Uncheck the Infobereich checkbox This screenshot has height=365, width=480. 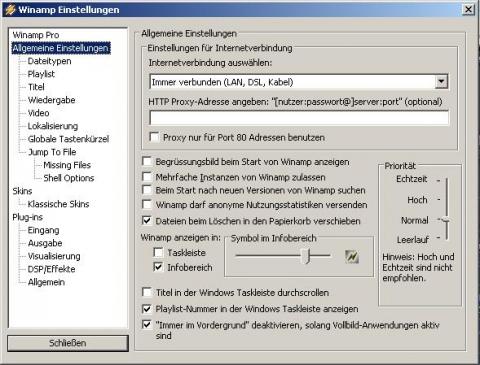coord(158,267)
